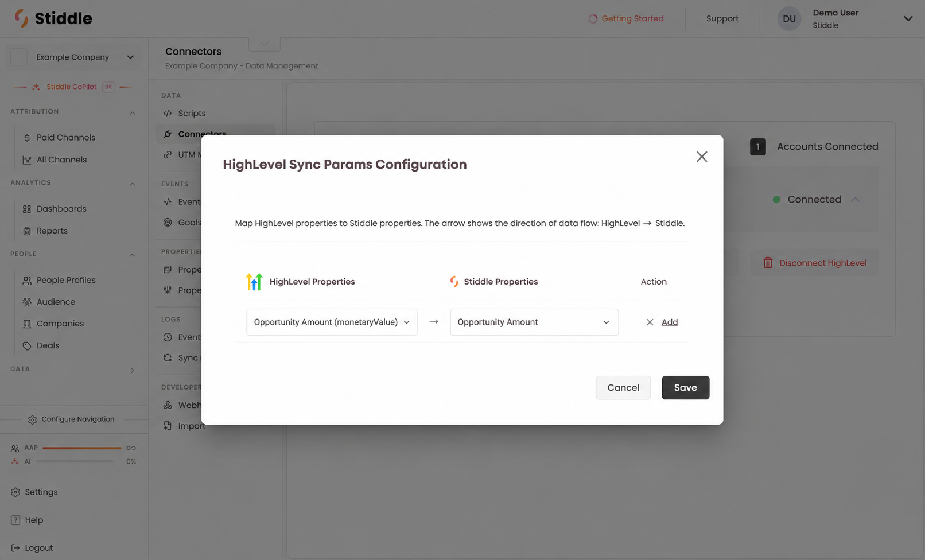Click the Cancel button

click(623, 388)
